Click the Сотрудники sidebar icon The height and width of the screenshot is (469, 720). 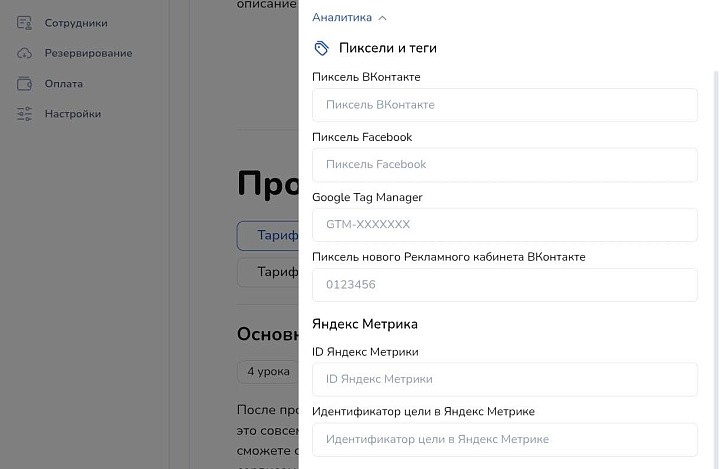(25, 23)
